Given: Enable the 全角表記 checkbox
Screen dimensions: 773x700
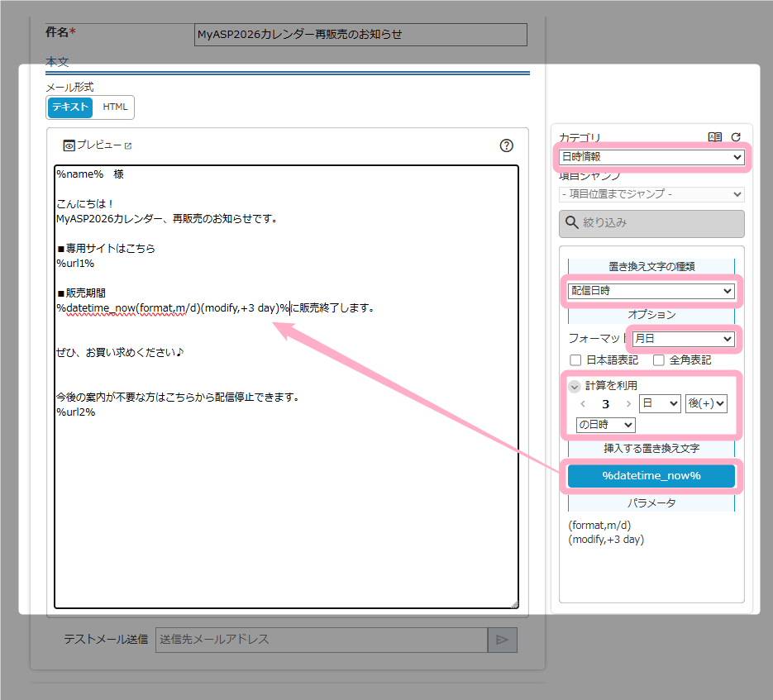Looking at the screenshot, I should (x=659, y=360).
